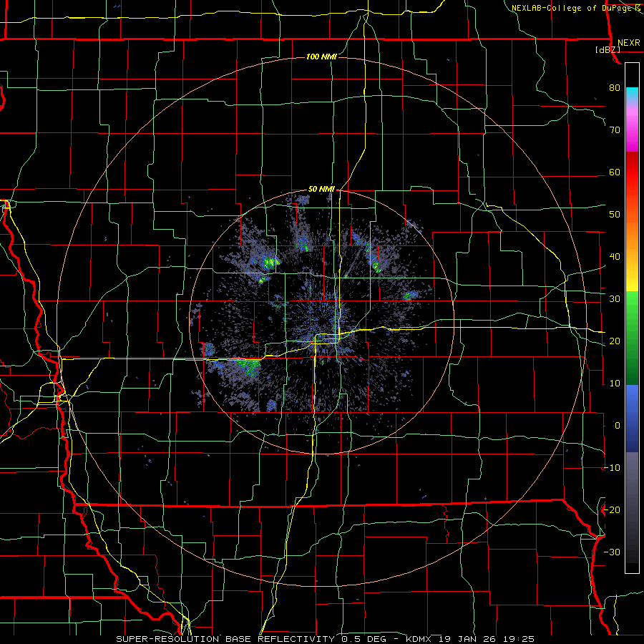The height and width of the screenshot is (644, 644).
Task: Click the 20 dBZ scale value
Action: [x=615, y=341]
